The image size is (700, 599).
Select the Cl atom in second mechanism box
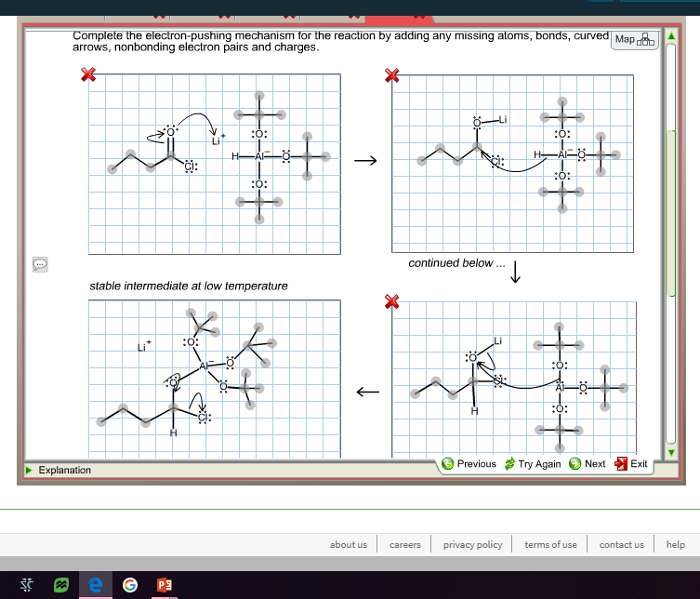pyautogui.click(x=496, y=161)
